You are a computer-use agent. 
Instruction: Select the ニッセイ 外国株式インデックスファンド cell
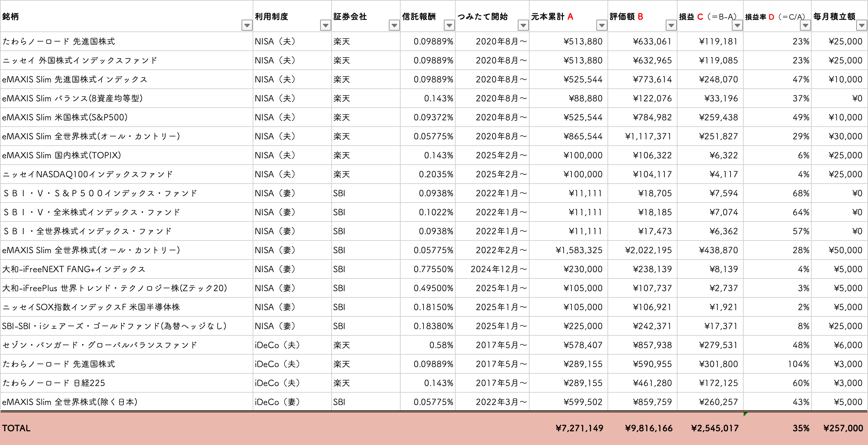click(126, 60)
